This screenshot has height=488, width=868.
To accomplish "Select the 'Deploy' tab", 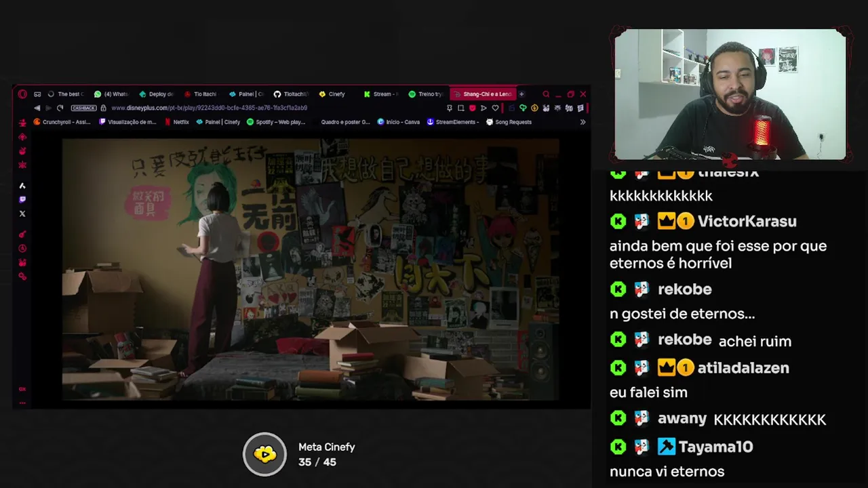I will pos(157,94).
